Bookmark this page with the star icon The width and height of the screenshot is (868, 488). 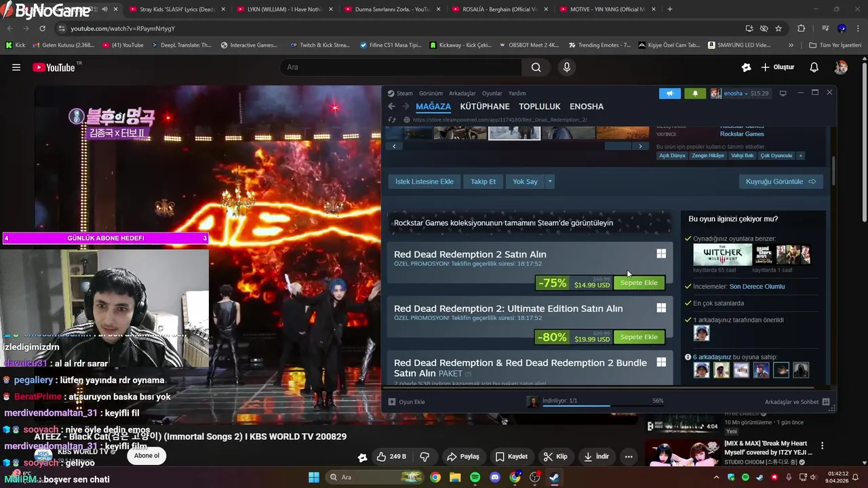[778, 28]
